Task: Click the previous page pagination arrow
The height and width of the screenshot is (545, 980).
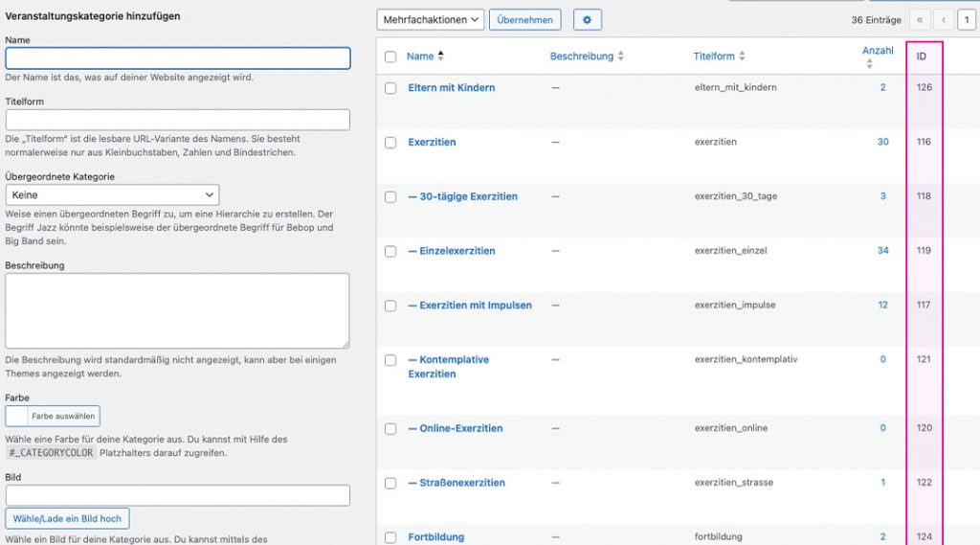Action: click(x=945, y=19)
